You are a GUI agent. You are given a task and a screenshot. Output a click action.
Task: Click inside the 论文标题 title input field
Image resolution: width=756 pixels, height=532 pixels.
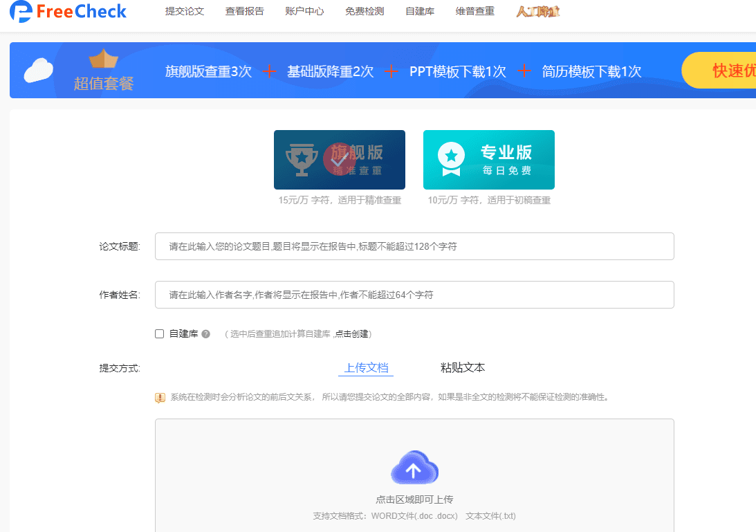[x=414, y=246]
